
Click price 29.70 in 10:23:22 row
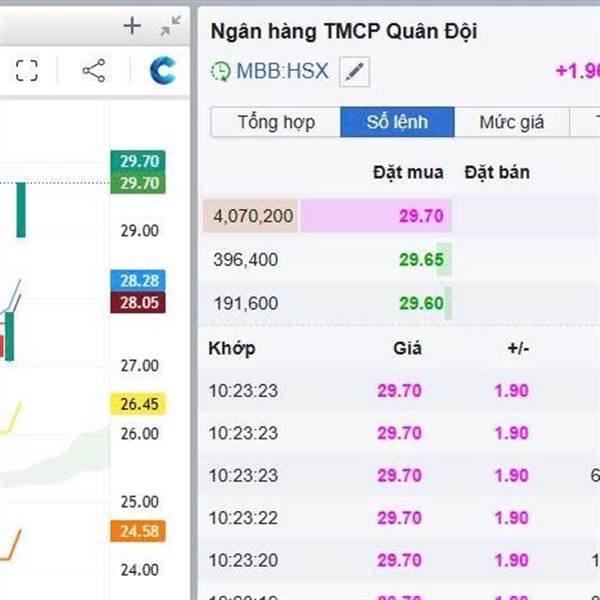click(399, 518)
